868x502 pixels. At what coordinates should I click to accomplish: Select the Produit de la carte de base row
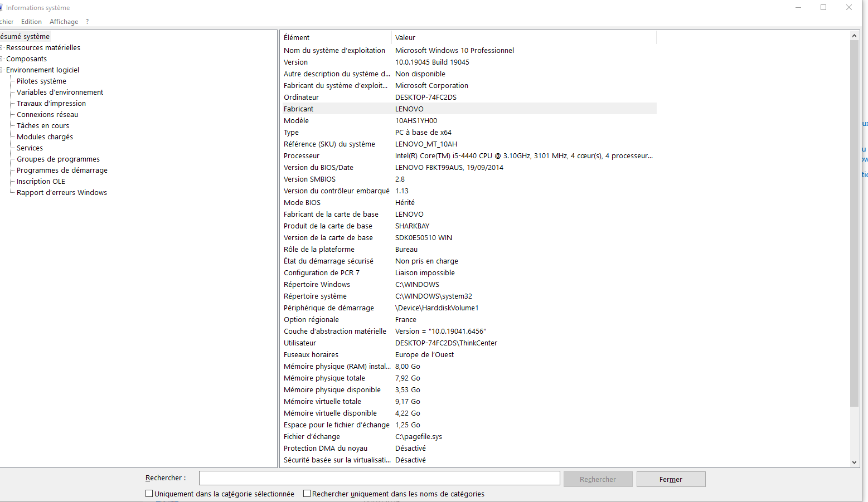[468, 226]
